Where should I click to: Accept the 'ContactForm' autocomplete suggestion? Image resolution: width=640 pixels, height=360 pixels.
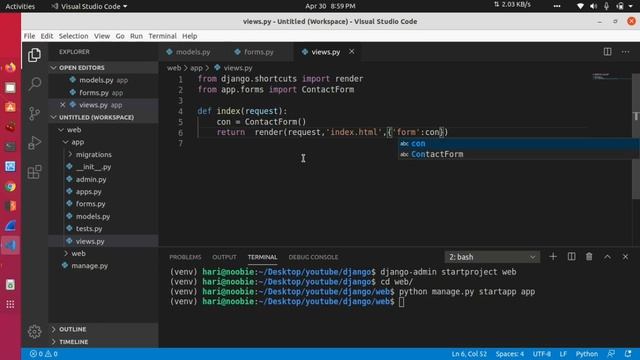click(518, 154)
